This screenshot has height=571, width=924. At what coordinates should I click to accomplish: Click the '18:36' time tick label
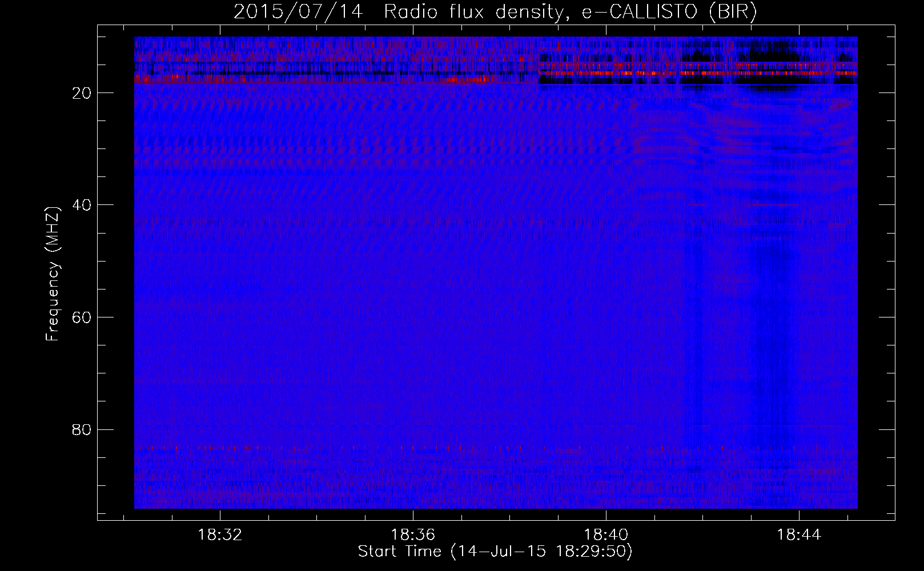tap(413, 534)
